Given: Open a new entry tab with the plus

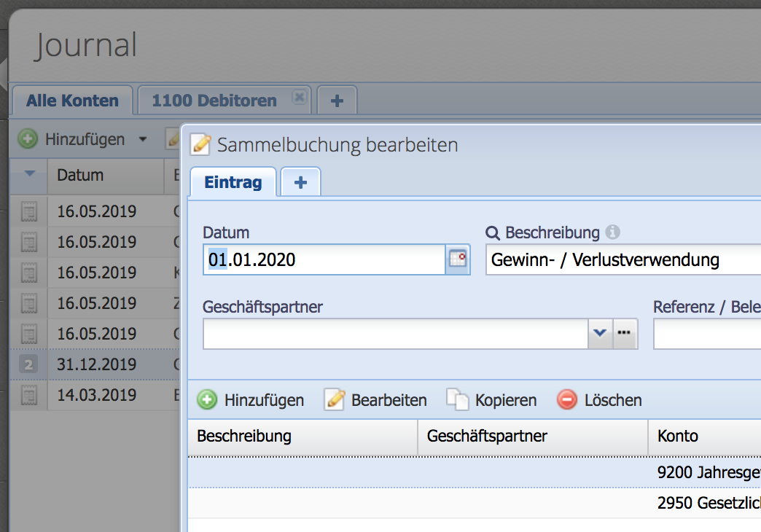Looking at the screenshot, I should 300,182.
